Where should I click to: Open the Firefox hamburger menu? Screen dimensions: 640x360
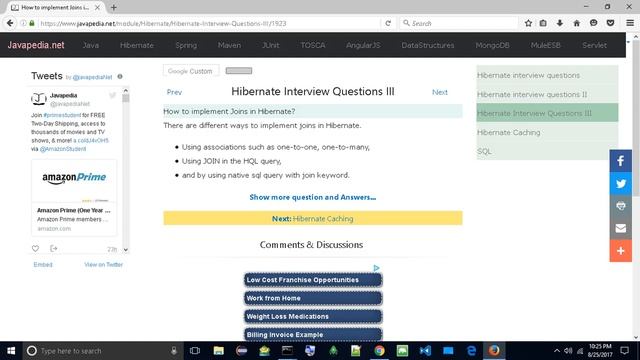(630, 23)
